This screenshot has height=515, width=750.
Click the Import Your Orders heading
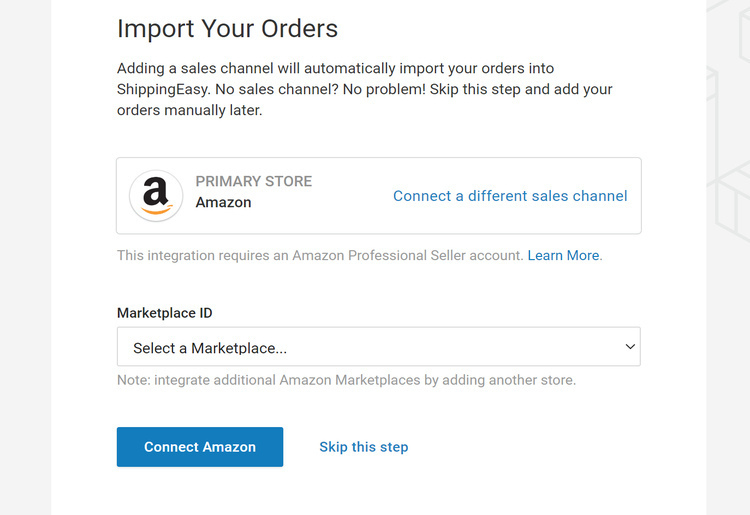point(227,28)
